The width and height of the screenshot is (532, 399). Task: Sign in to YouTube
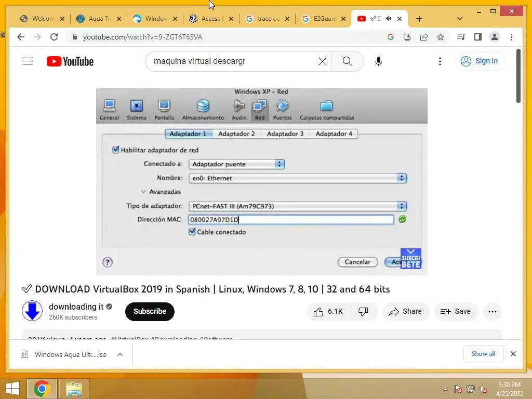click(480, 61)
